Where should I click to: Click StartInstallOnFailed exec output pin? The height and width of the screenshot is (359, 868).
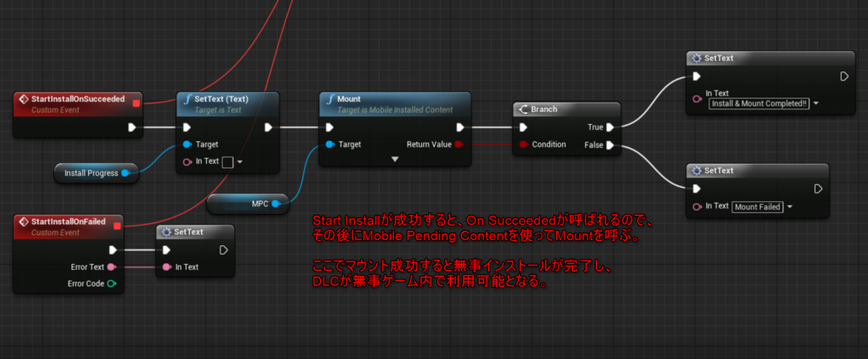point(113,250)
